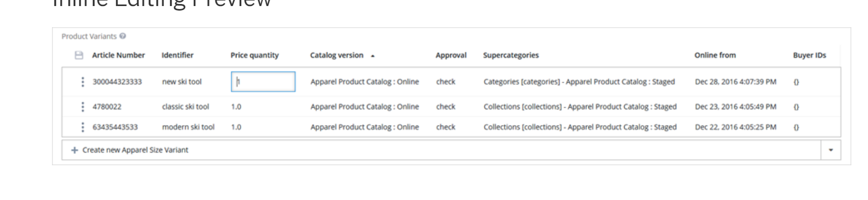Click Buyer IDs {} in modern ski tool row
This screenshot has width=868, height=200.
pos(796,127)
